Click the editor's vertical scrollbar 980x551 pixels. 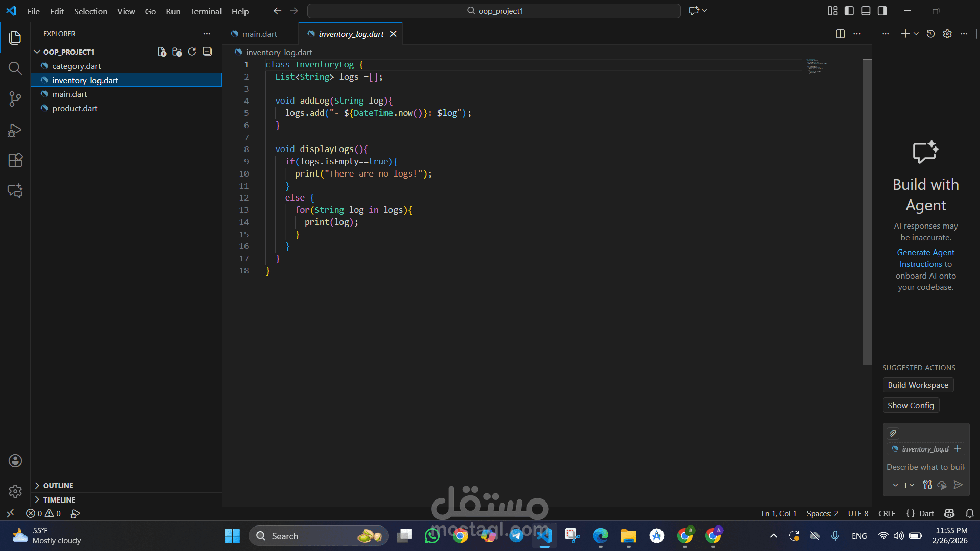[x=867, y=212]
